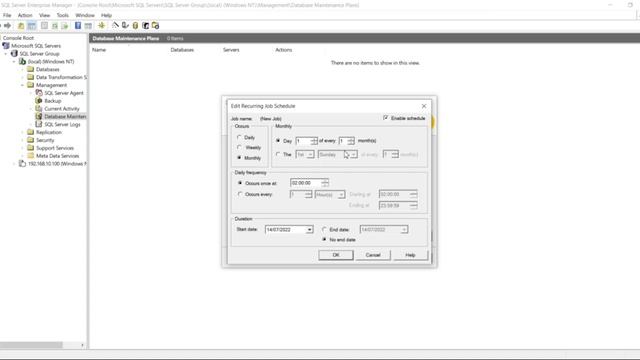This screenshot has width=640, height=360.
Task: Click the Day number input field
Action: coord(303,141)
